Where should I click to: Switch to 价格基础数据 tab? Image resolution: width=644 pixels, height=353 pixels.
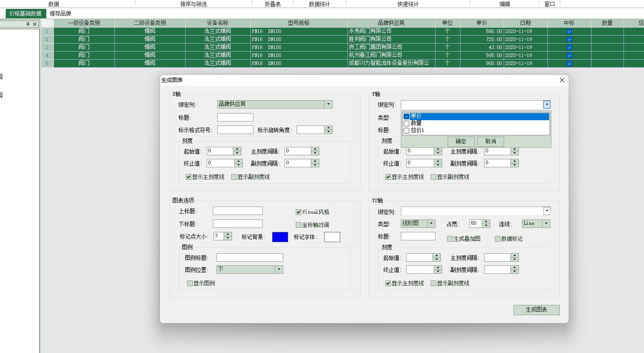point(25,14)
